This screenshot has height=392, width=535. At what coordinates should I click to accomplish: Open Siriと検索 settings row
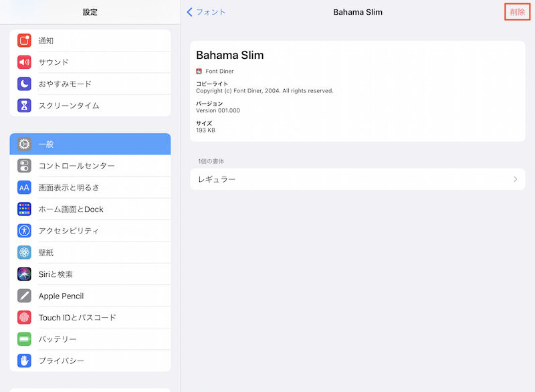click(x=90, y=274)
